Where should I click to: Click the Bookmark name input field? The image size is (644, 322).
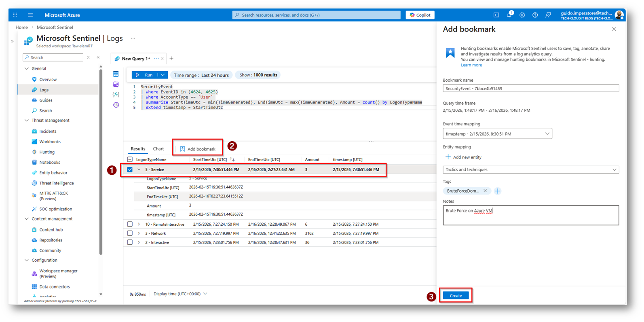point(530,89)
